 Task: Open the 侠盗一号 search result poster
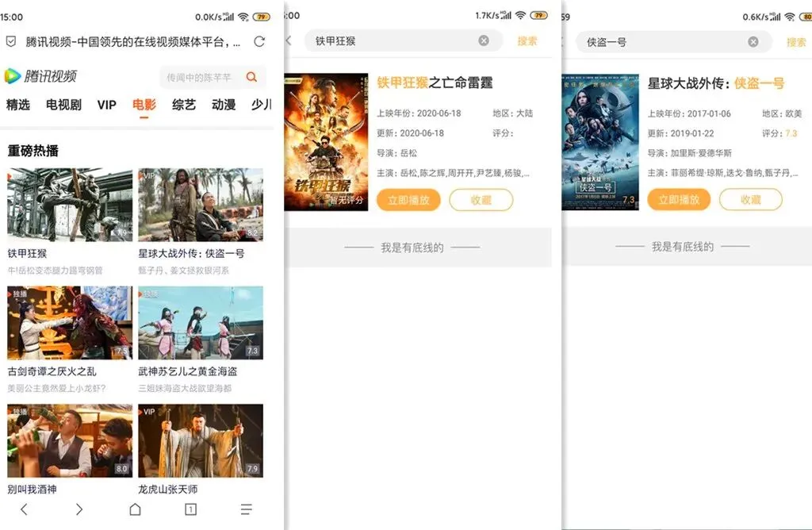600,142
